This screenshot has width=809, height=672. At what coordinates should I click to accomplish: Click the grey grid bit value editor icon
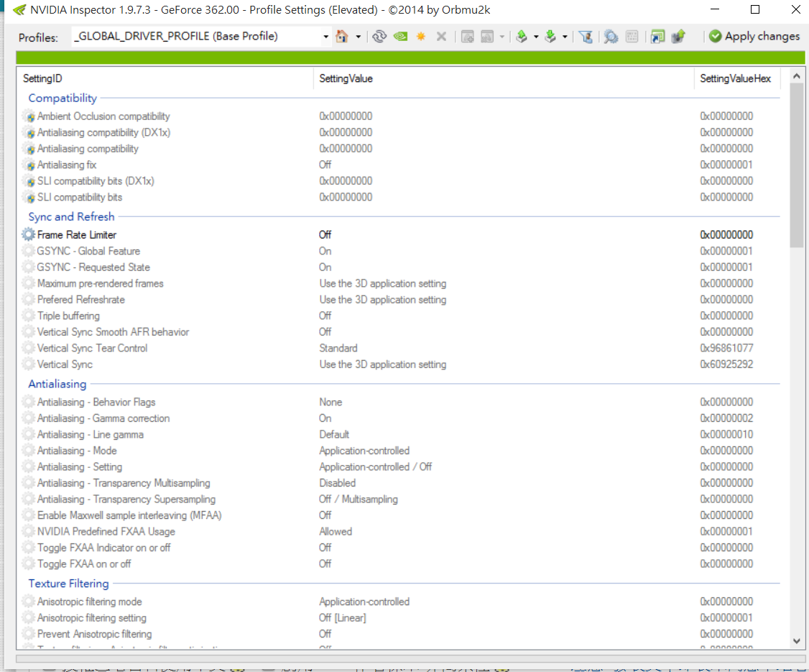[632, 36]
